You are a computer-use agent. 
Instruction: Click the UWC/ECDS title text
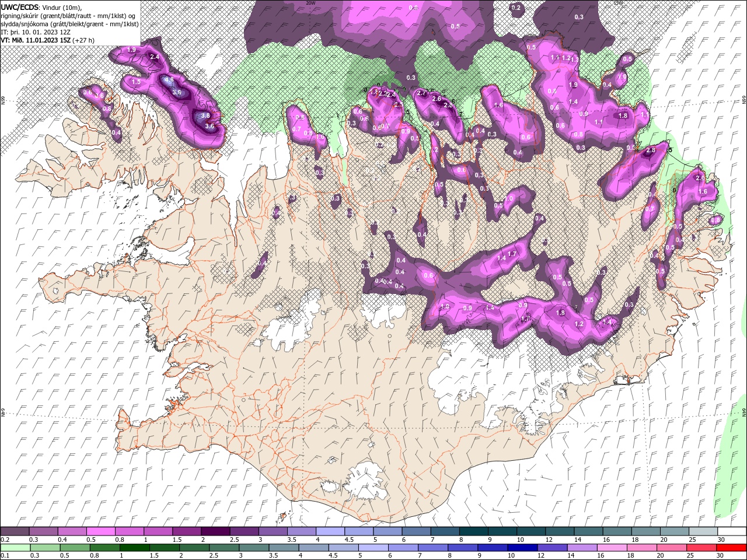click(20, 7)
